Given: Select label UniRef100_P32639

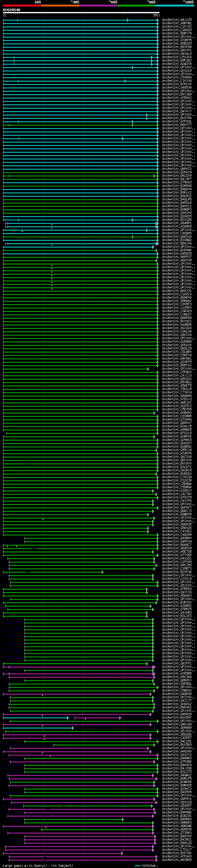Looking at the screenshot, I should point(177,481).
